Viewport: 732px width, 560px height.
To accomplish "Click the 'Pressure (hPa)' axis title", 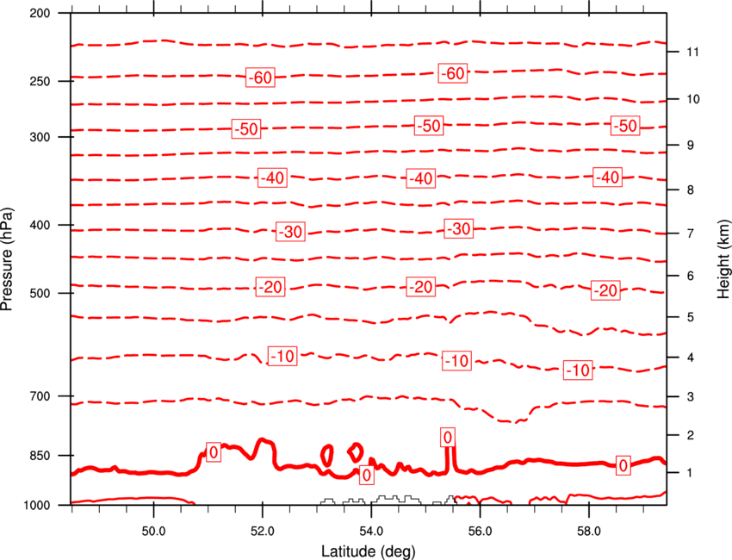I will (7, 259).
